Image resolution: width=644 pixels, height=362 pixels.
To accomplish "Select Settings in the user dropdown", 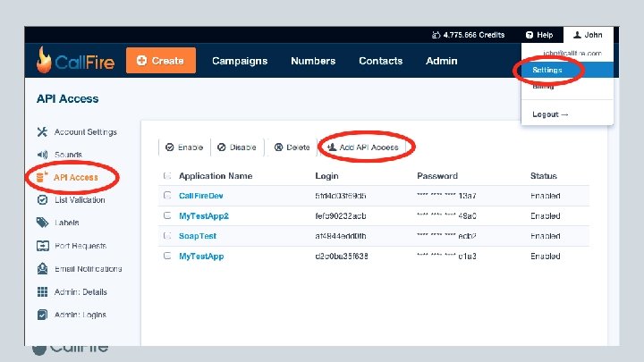I will click(x=567, y=70).
